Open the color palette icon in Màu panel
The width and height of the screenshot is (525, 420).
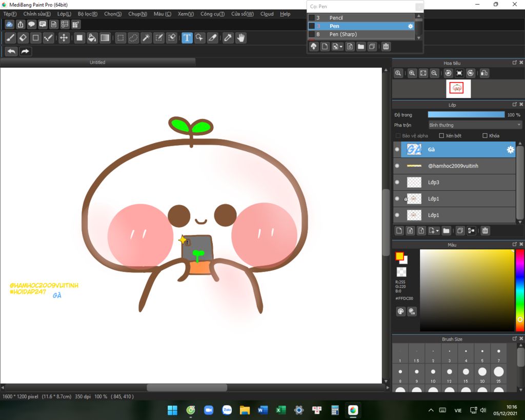coord(401,311)
